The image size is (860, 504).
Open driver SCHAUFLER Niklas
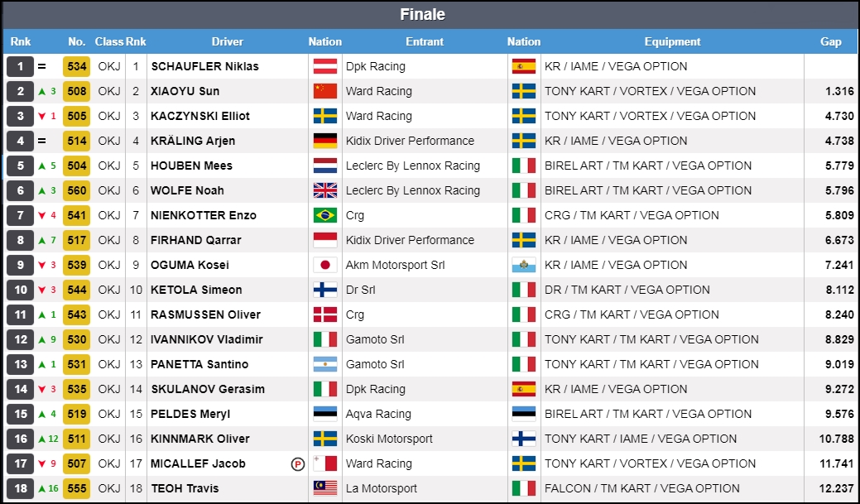(x=204, y=66)
